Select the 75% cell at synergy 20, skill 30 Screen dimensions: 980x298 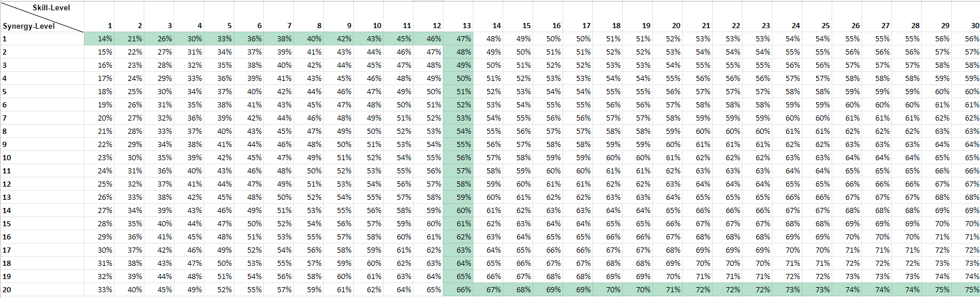[x=972, y=290]
